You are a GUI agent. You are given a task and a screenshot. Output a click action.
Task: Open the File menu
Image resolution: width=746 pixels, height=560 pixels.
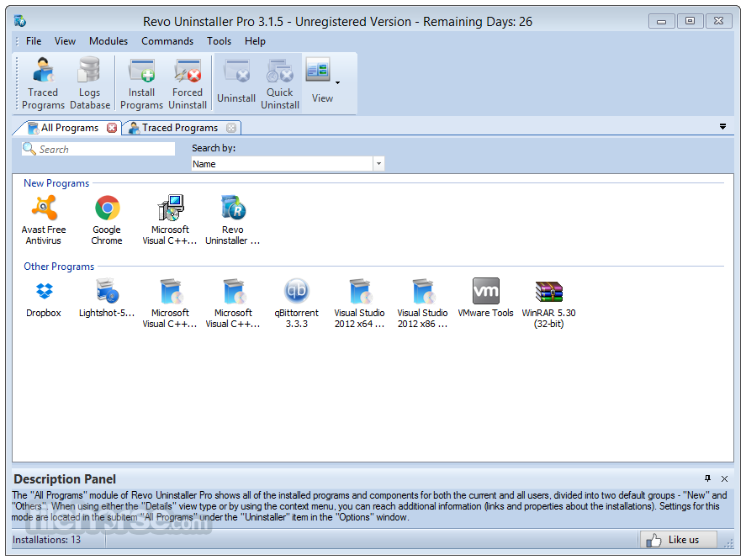[x=34, y=41]
